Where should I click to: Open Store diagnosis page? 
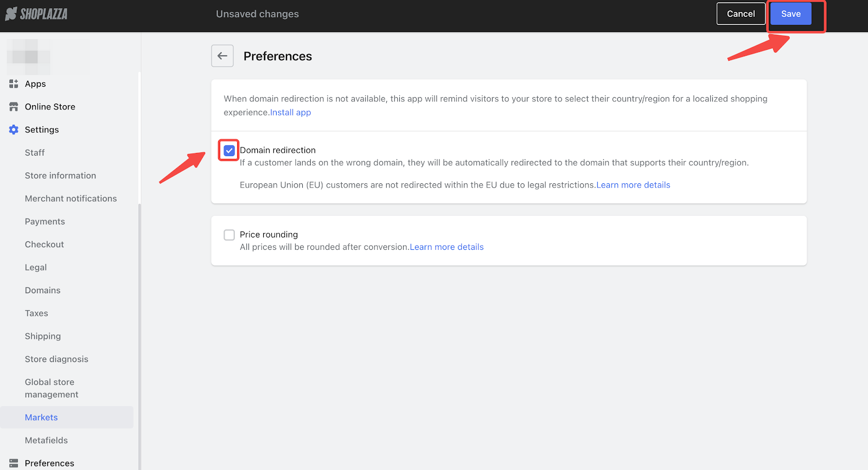coord(56,359)
